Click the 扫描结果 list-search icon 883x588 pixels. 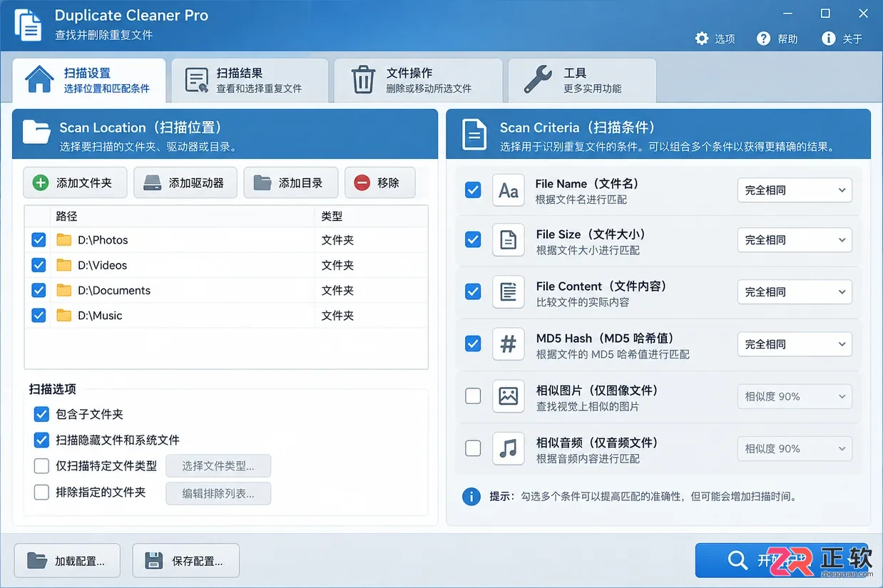(197, 81)
